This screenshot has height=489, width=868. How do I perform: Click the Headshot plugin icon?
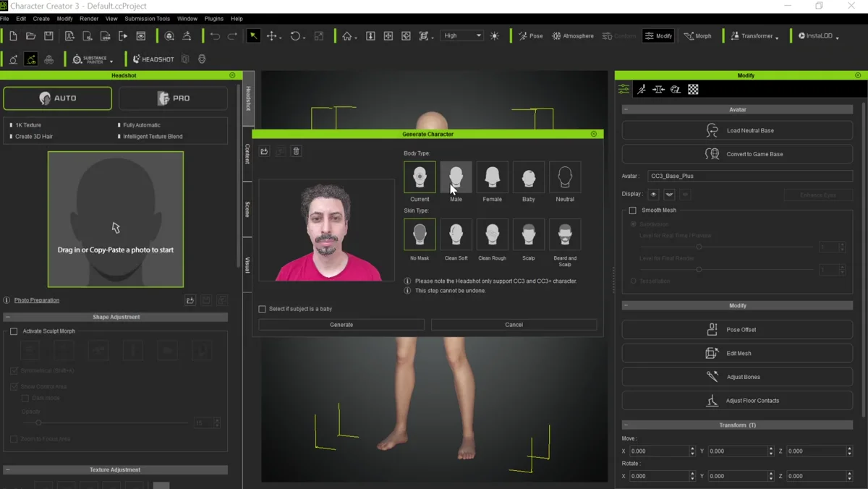tap(153, 59)
